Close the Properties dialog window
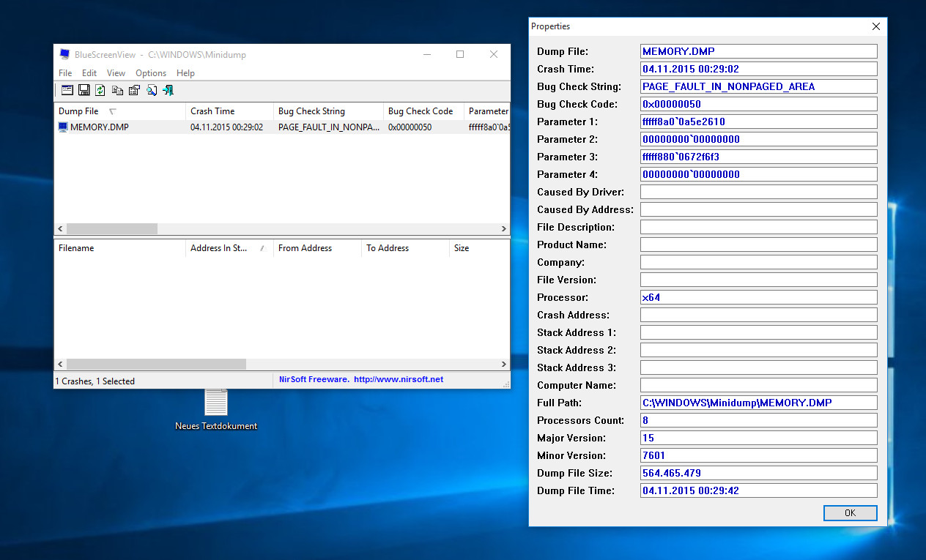Image resolution: width=926 pixels, height=560 pixels. [x=875, y=26]
